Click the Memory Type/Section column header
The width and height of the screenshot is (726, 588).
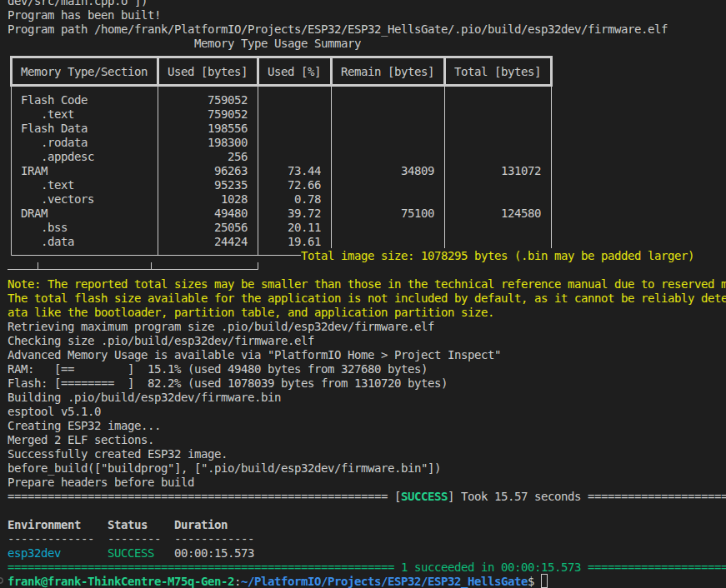84,72
